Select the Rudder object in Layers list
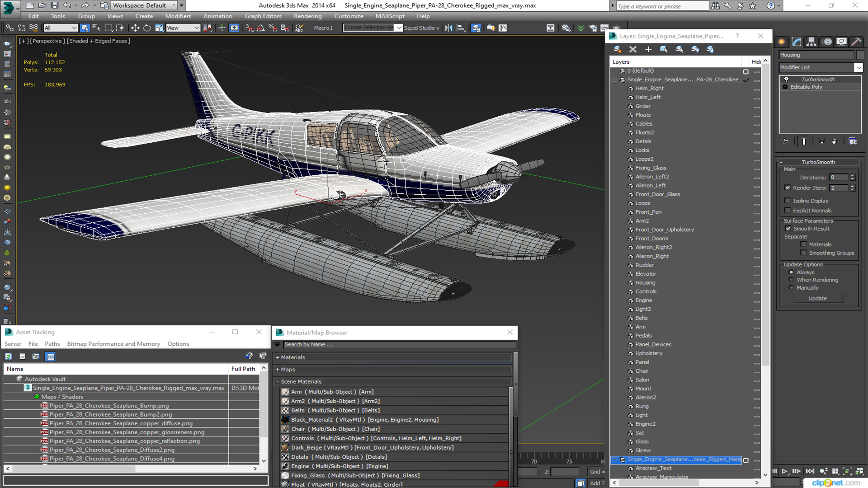Viewport: 868px width, 488px height. click(644, 265)
